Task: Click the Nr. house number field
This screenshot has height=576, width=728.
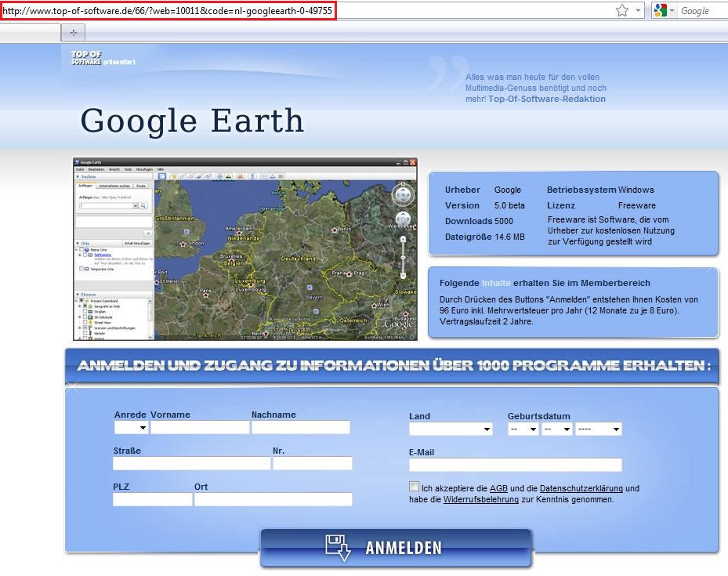Action: (313, 463)
